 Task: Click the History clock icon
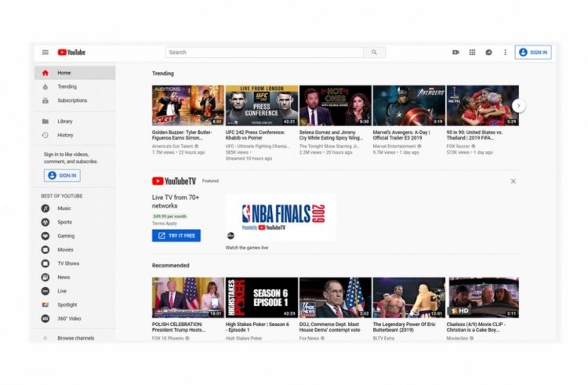pyautogui.click(x=45, y=135)
